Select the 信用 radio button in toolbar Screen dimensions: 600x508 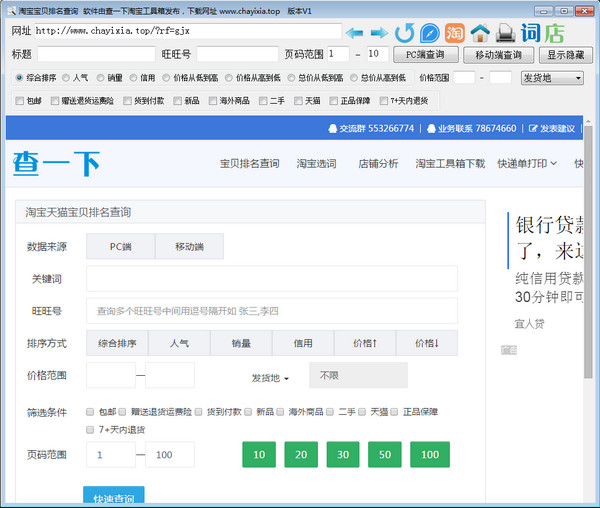(x=133, y=78)
